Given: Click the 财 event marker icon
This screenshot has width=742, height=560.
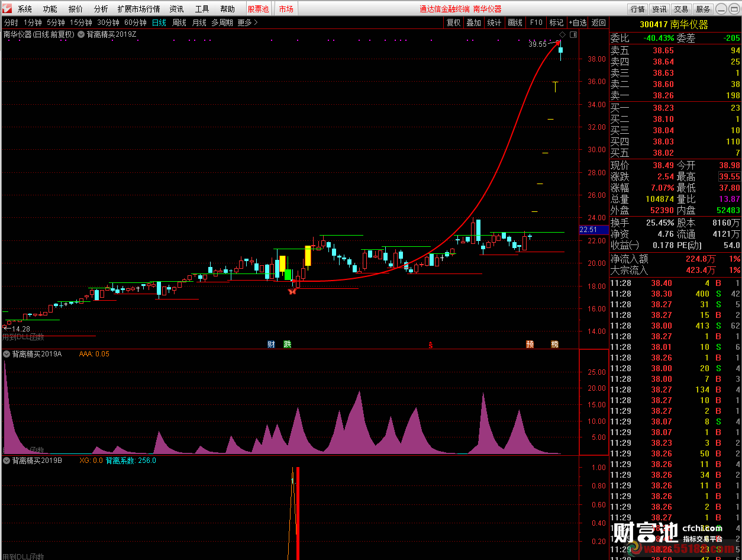Looking at the screenshot, I should click(271, 344).
